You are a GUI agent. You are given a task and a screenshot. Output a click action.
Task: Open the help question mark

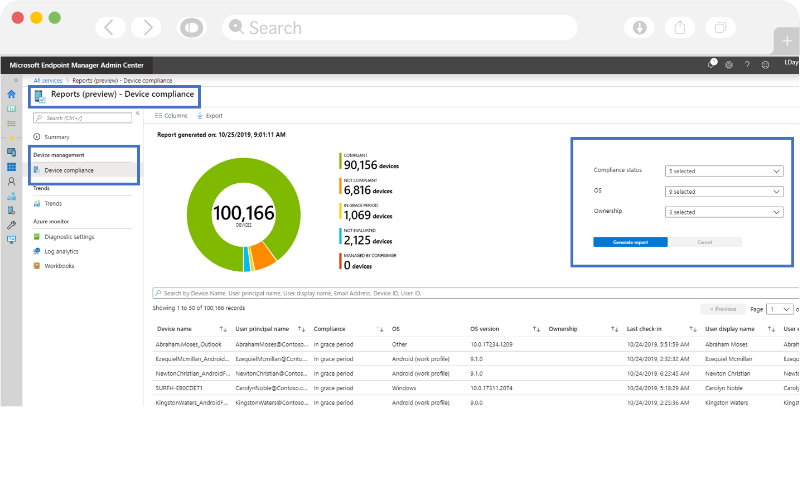747,65
